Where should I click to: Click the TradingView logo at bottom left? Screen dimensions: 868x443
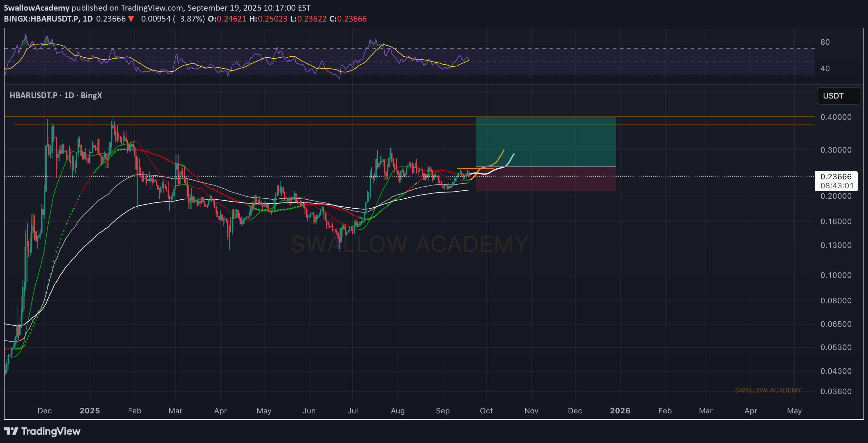42,431
